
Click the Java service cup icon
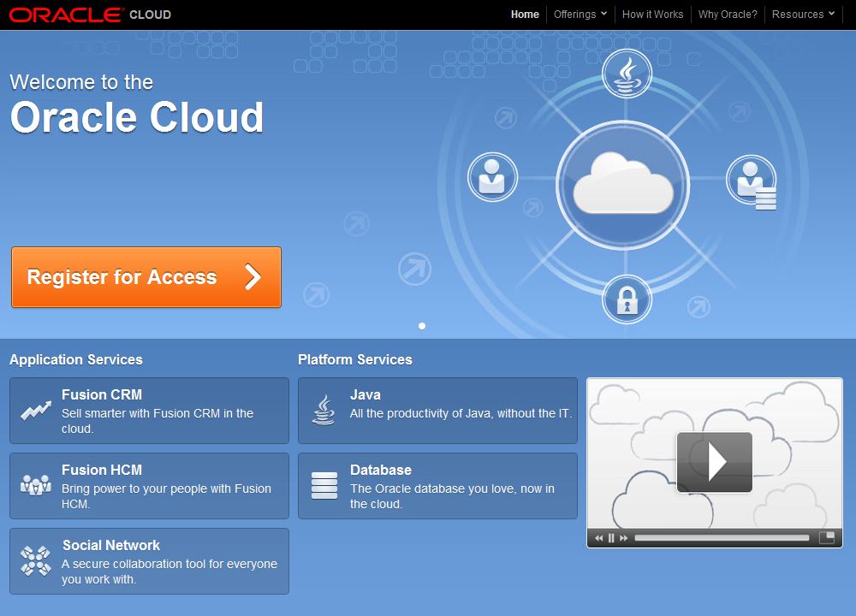point(324,411)
